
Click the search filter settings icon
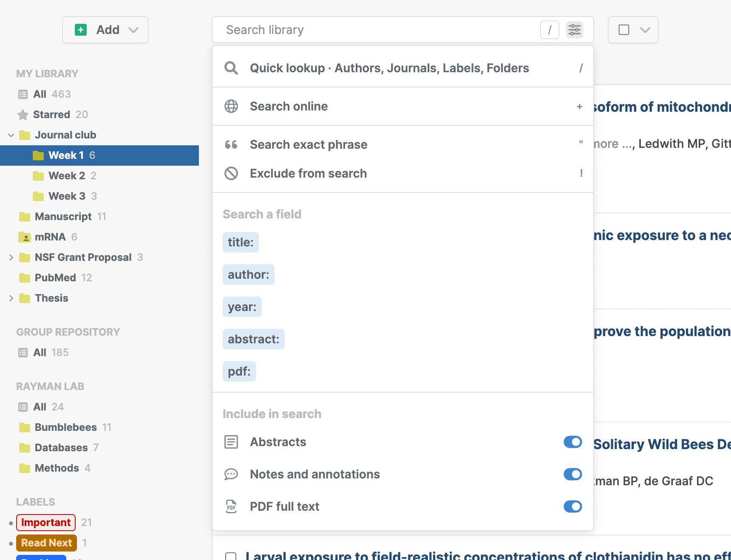574,30
